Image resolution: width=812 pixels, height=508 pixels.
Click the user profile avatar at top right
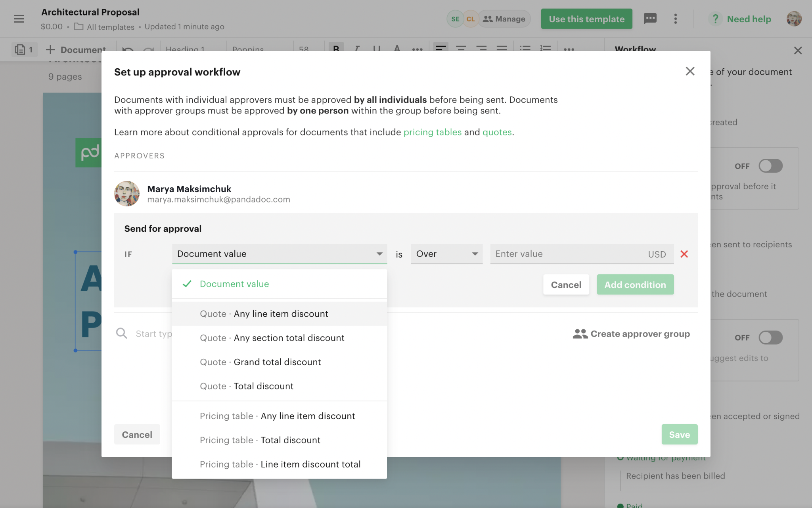click(794, 19)
